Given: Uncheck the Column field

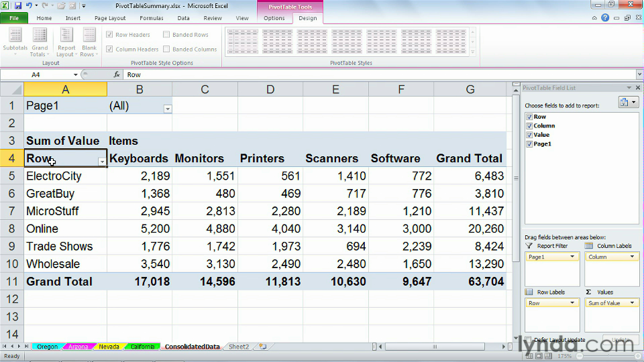Looking at the screenshot, I should 529,126.
